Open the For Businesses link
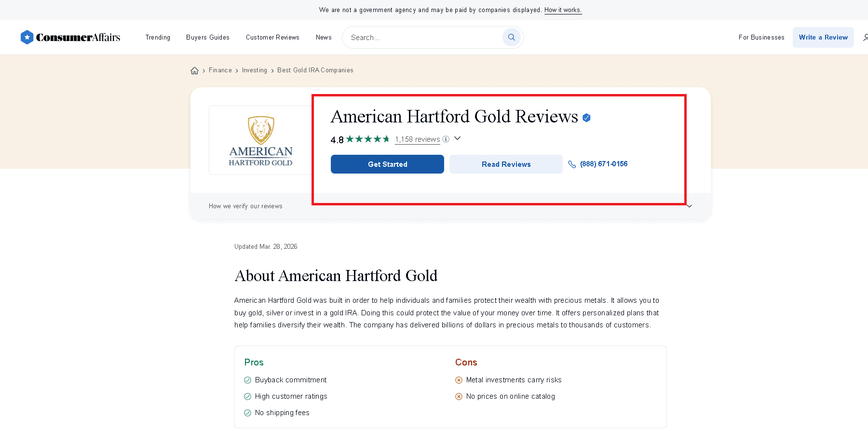 point(761,37)
